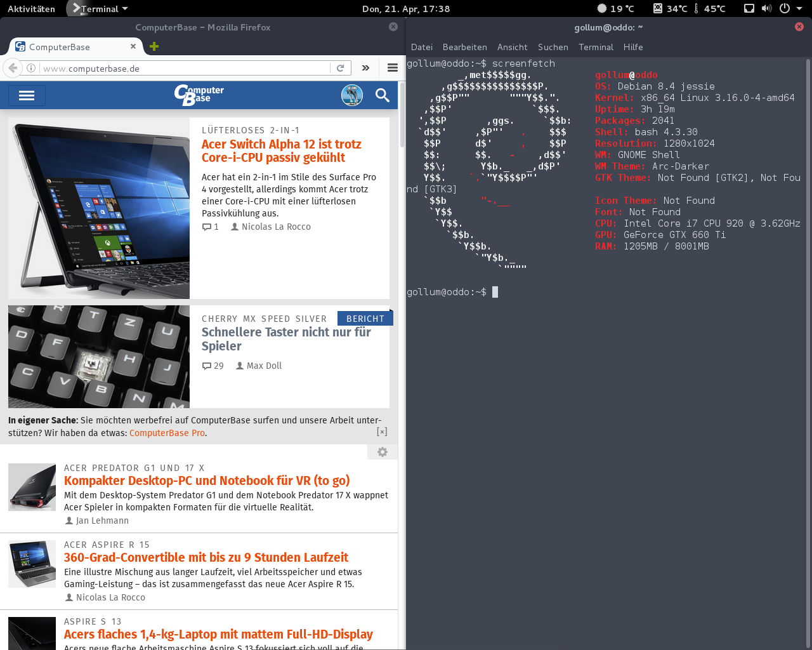Click site info icon in address bar
The height and width of the screenshot is (650, 812).
point(30,68)
